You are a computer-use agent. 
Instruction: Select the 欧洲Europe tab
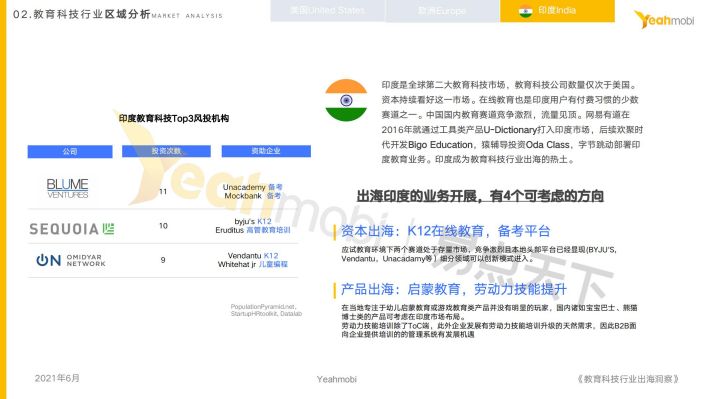(x=442, y=10)
